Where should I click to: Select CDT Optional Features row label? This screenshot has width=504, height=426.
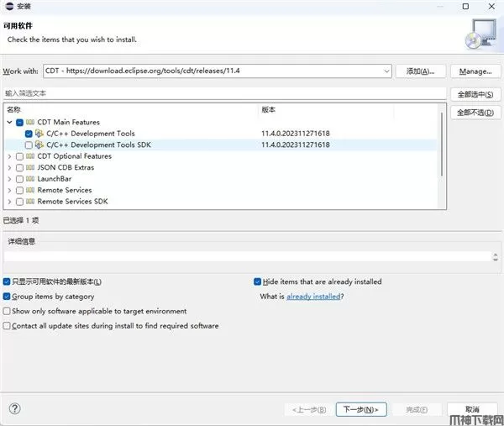click(x=75, y=156)
